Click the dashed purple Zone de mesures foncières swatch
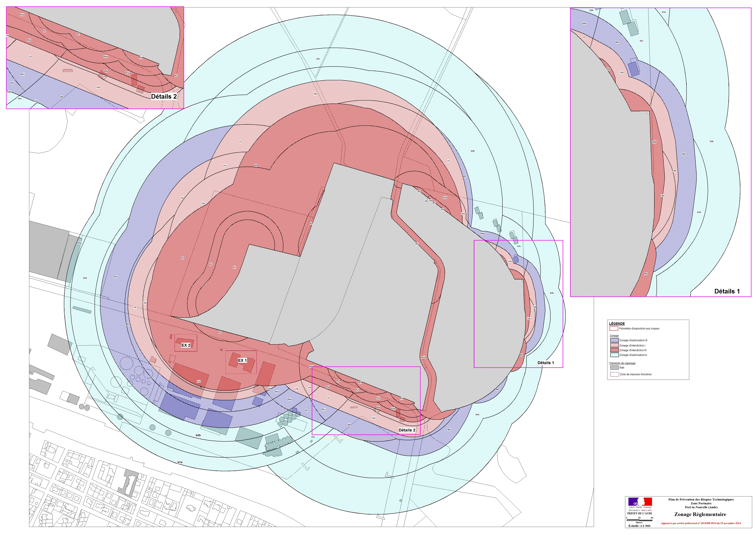Screen dimensions: 756x535 click(615, 374)
